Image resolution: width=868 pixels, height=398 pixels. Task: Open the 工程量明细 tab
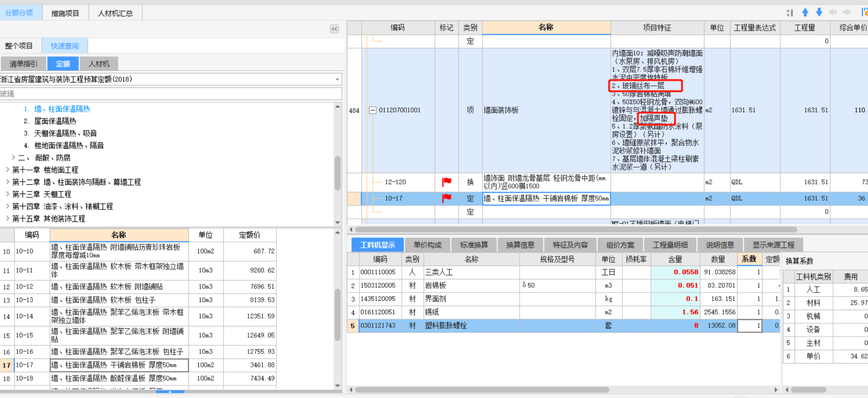(670, 245)
